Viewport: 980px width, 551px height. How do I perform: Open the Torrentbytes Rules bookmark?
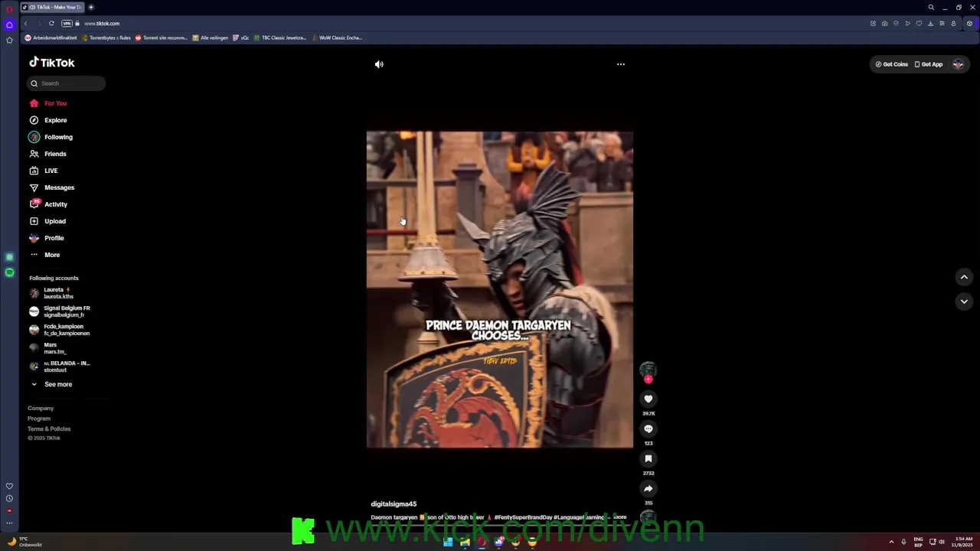106,37
